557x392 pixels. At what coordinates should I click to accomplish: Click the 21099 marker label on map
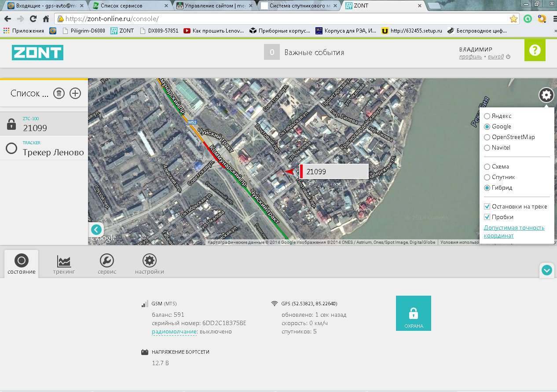[x=334, y=172]
